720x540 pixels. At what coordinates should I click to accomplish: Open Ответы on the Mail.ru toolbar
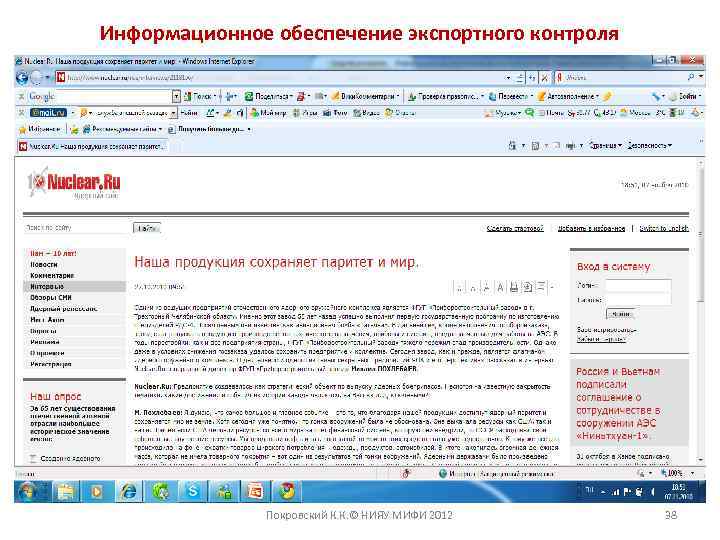click(400, 113)
